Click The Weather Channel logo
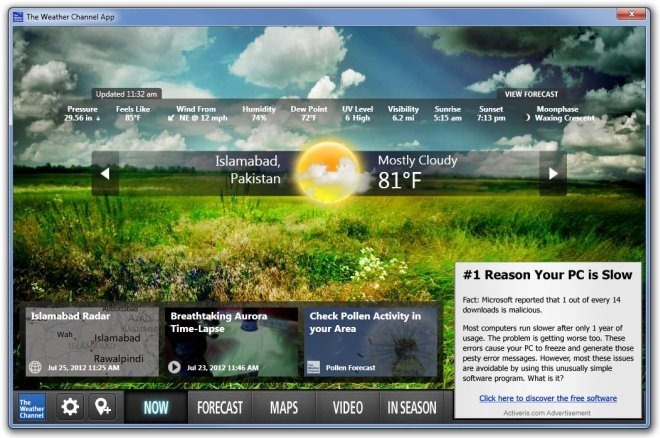Viewport: 660px width, 438px height. [x=32, y=407]
